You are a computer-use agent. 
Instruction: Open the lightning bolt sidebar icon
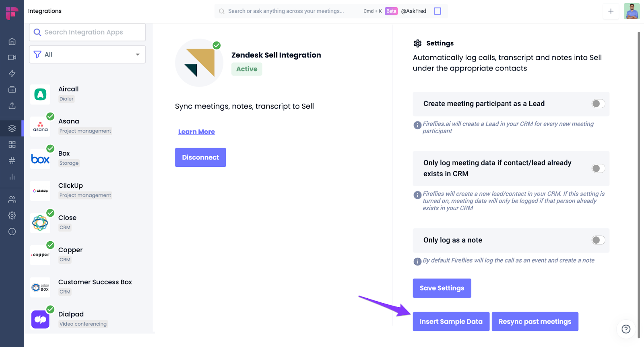point(12,74)
